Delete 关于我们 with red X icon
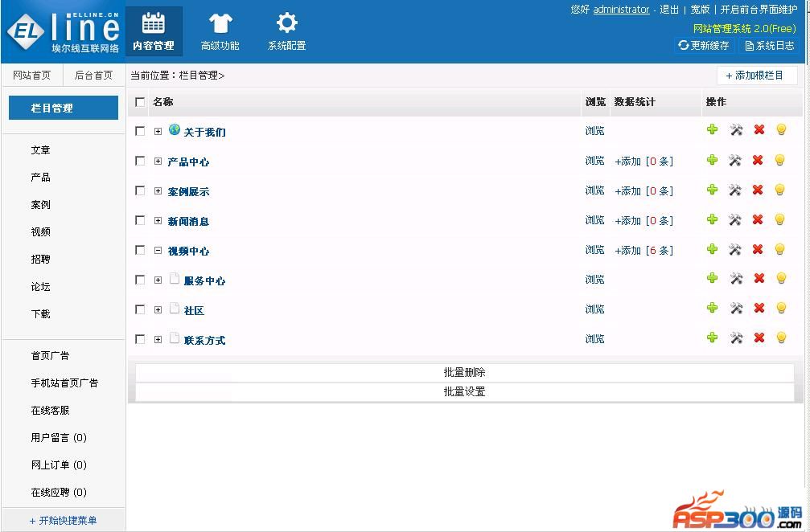 pyautogui.click(x=759, y=129)
